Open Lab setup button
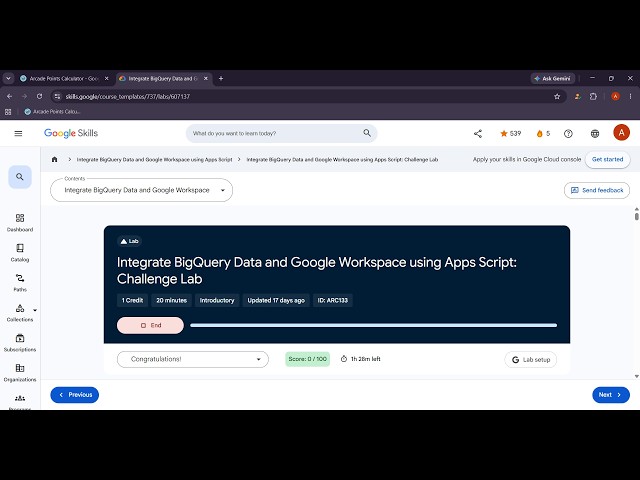This screenshot has height=480, width=640. pyautogui.click(x=531, y=360)
